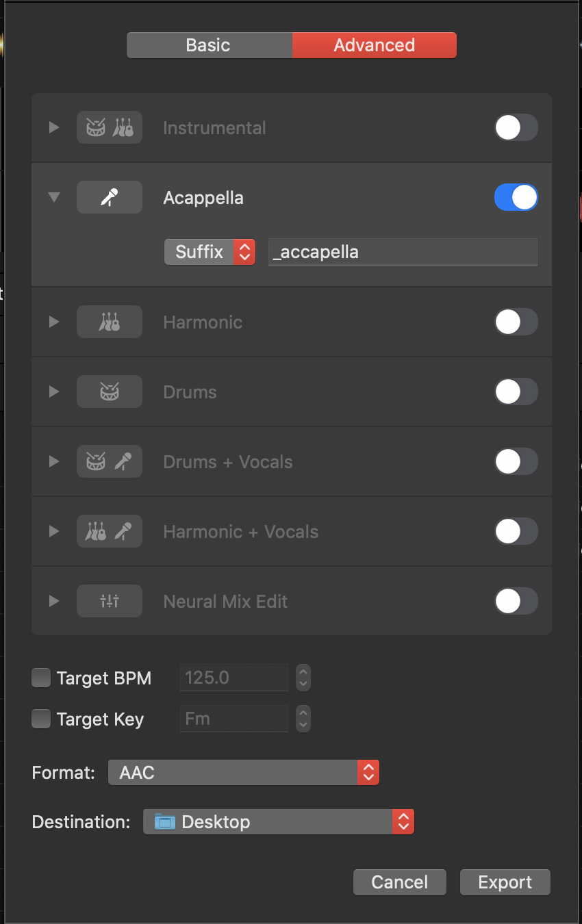The width and height of the screenshot is (582, 924).
Task: Click the _accapella suffix text field
Action: tap(403, 252)
